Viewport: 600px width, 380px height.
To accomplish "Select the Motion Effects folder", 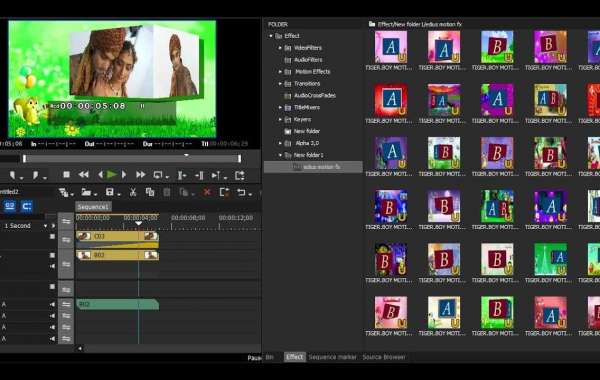I will pos(312,72).
